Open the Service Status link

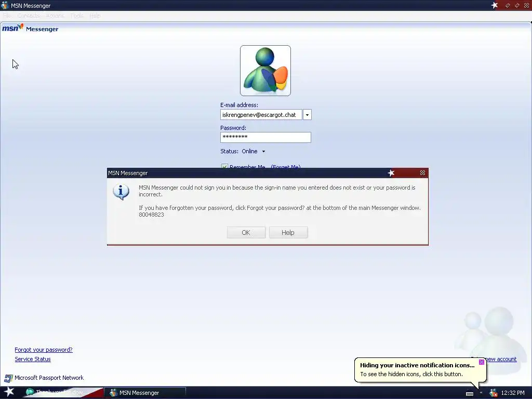pos(33,359)
